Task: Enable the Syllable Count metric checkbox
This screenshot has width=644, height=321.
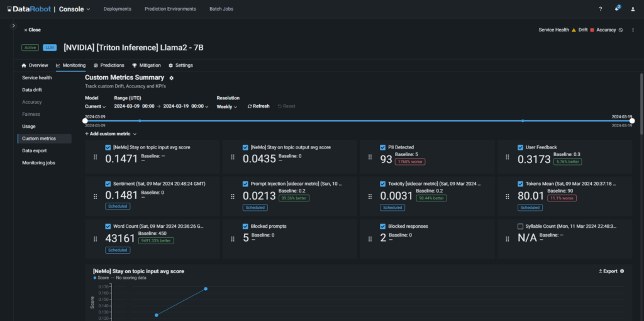Action: tap(520, 226)
